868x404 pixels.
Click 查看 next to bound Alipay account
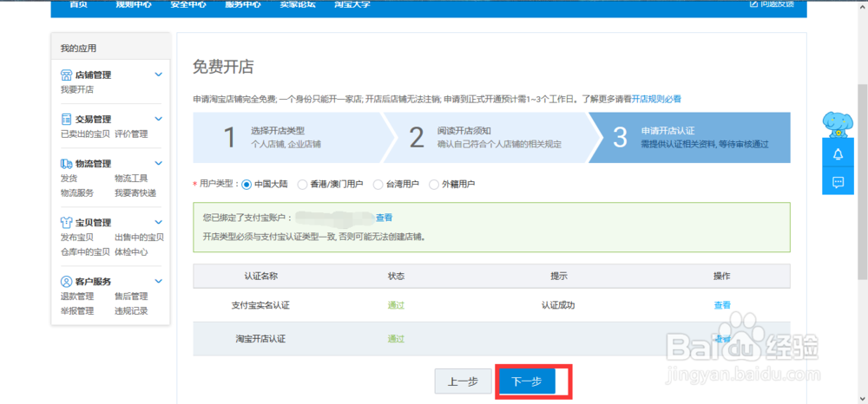pos(385,218)
